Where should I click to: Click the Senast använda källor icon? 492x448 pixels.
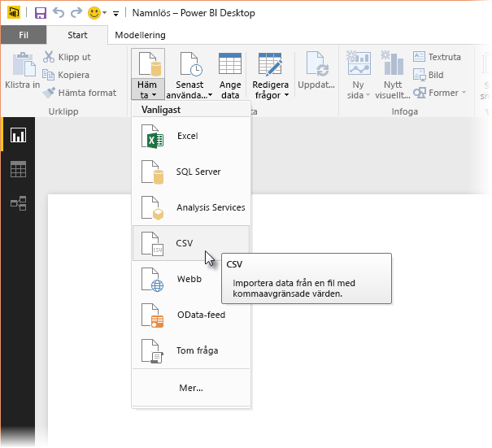(x=191, y=64)
